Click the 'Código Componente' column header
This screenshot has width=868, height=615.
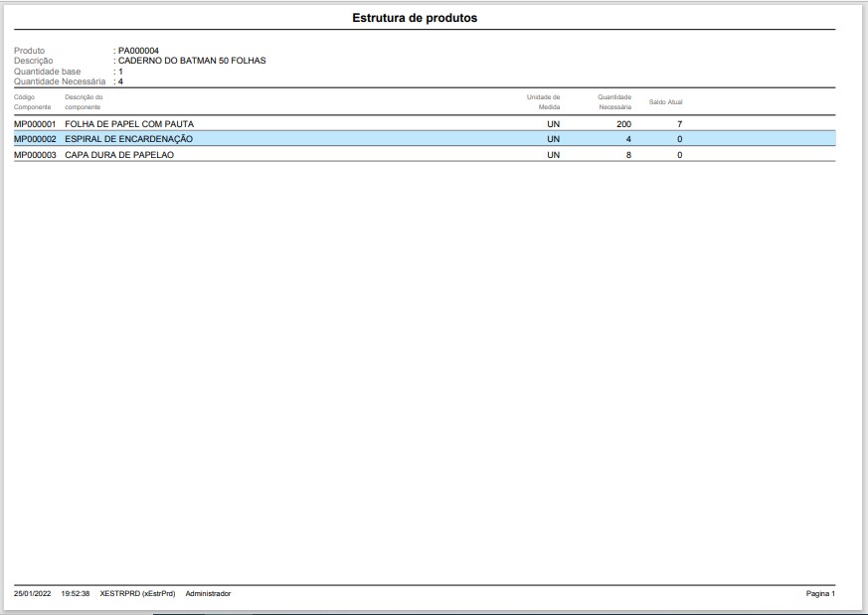32,102
